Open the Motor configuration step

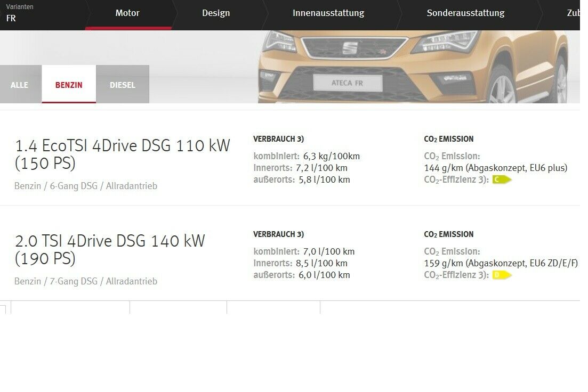(127, 13)
